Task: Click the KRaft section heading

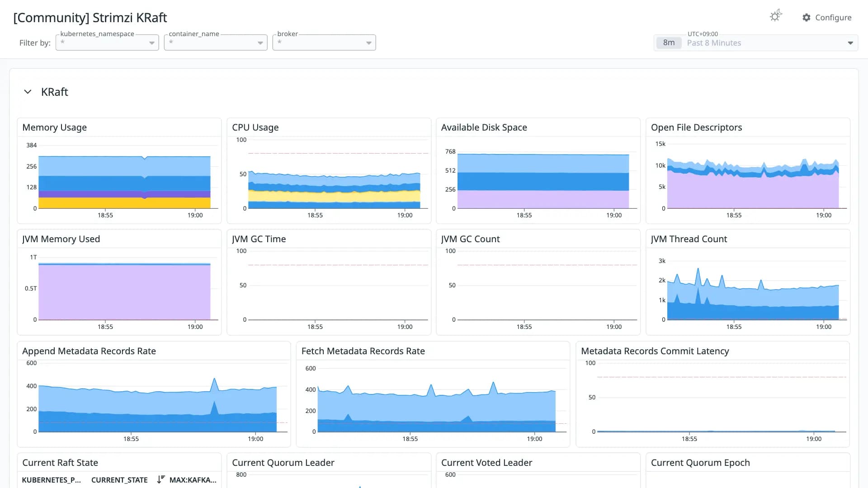Action: pyautogui.click(x=54, y=92)
